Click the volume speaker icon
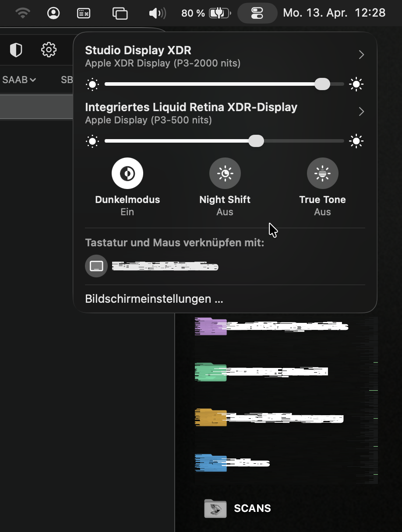Image resolution: width=402 pixels, height=532 pixels. click(157, 13)
